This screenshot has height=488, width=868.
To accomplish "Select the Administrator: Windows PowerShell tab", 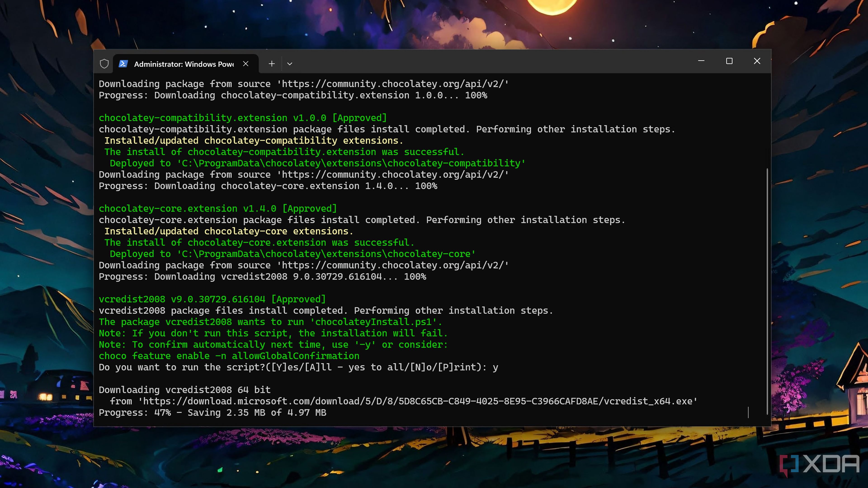I will pos(184,64).
